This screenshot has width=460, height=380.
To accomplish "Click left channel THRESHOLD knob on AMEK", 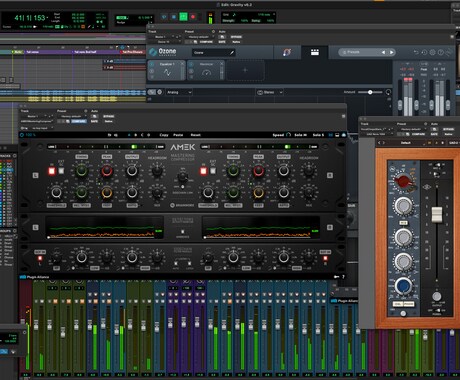I will point(56,193).
